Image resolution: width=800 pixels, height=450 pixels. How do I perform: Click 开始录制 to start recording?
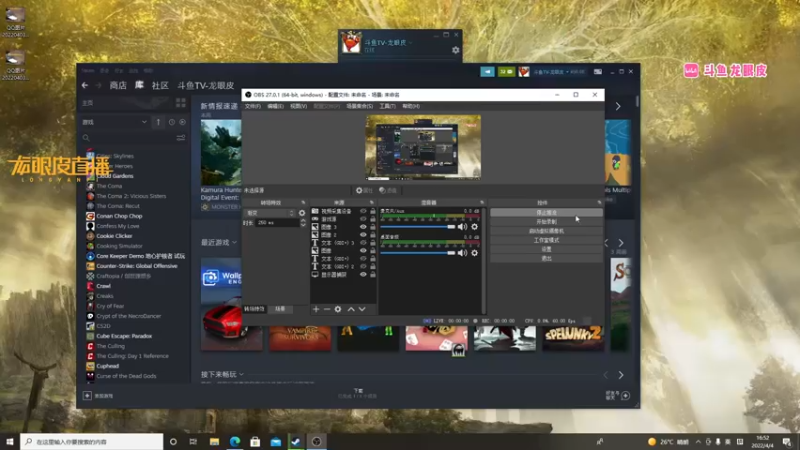[546, 222]
